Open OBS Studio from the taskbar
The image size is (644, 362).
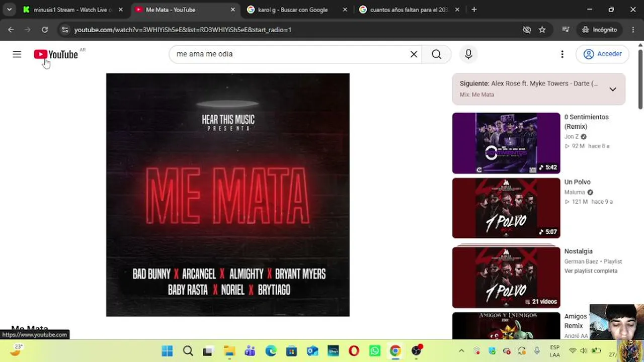tap(416, 351)
